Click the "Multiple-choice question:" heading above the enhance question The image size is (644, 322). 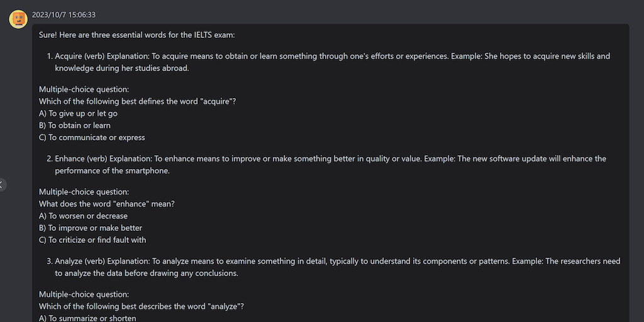click(x=84, y=192)
